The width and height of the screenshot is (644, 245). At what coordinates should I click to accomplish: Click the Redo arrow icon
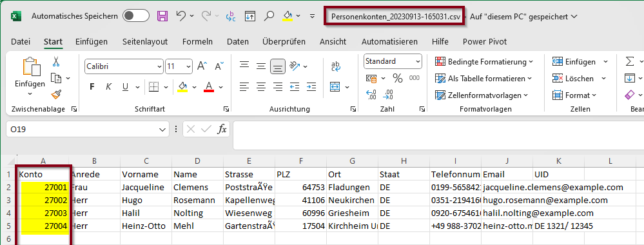pyautogui.click(x=206, y=15)
